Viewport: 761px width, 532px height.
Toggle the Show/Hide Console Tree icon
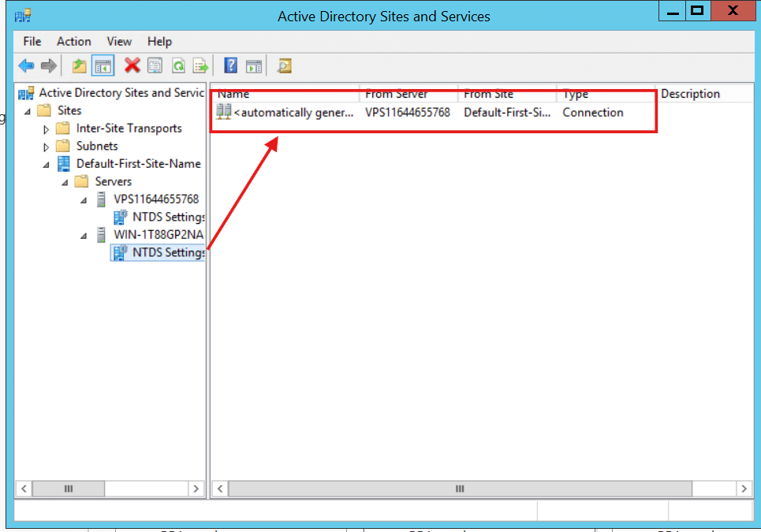103,66
